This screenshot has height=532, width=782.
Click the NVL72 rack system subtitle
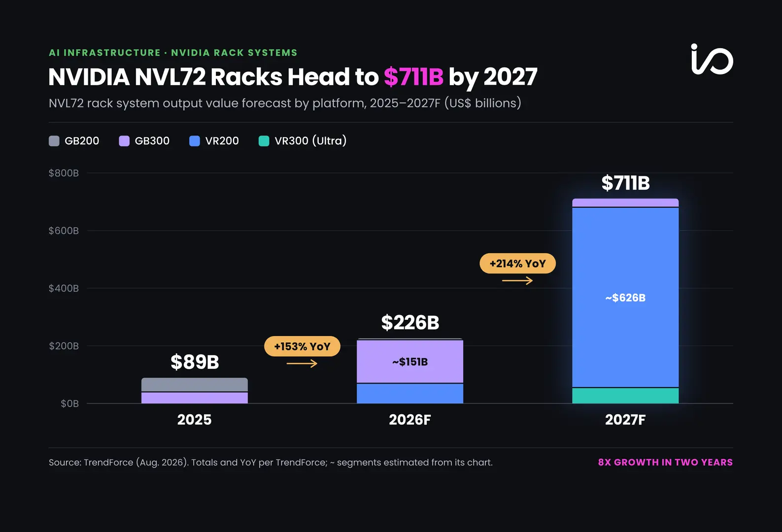pos(285,103)
